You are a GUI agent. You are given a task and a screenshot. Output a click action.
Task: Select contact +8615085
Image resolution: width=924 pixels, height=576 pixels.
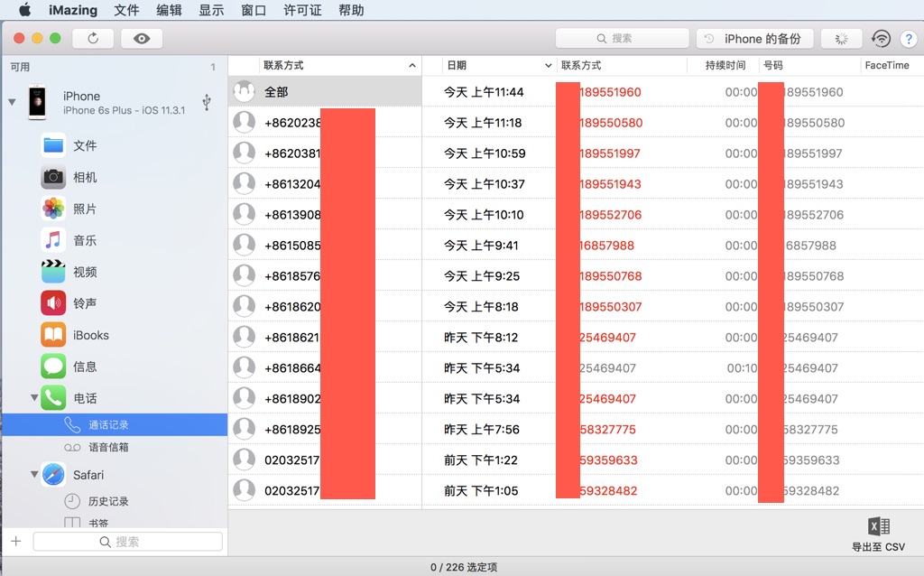[325, 246]
